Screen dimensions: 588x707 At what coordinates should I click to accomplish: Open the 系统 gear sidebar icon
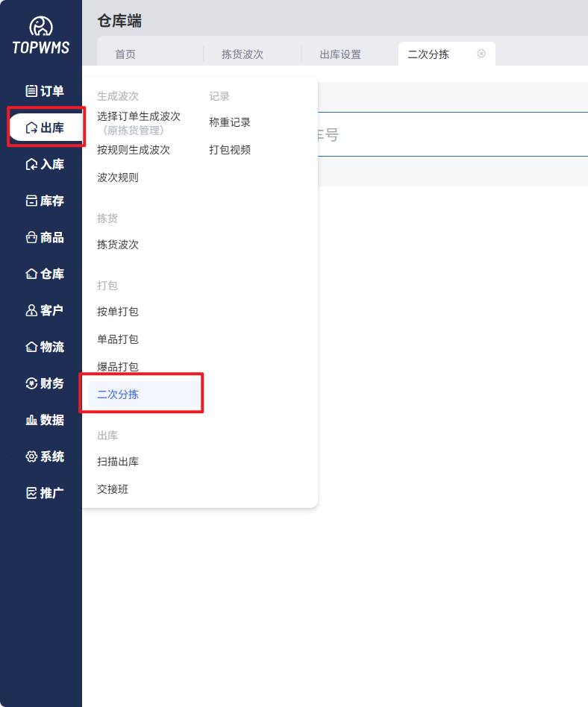(31, 456)
